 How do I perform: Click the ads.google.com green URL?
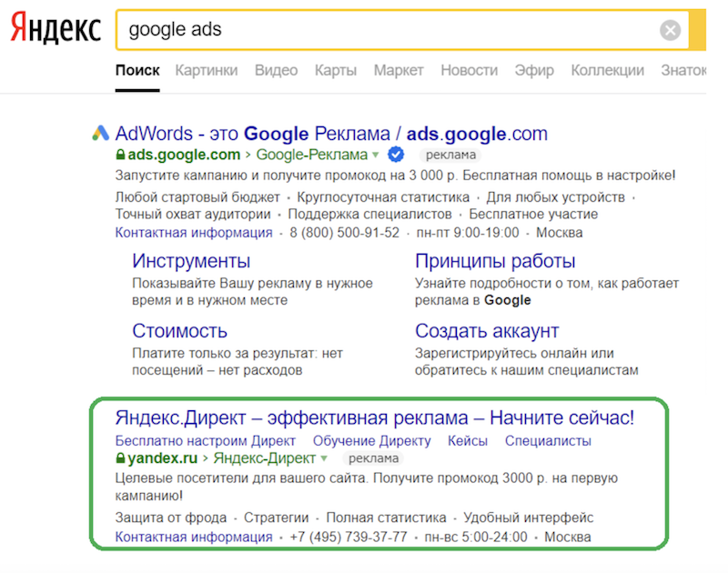tap(184, 155)
